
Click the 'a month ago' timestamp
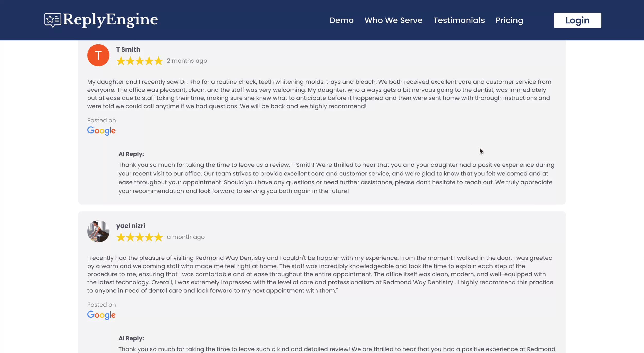click(x=185, y=237)
